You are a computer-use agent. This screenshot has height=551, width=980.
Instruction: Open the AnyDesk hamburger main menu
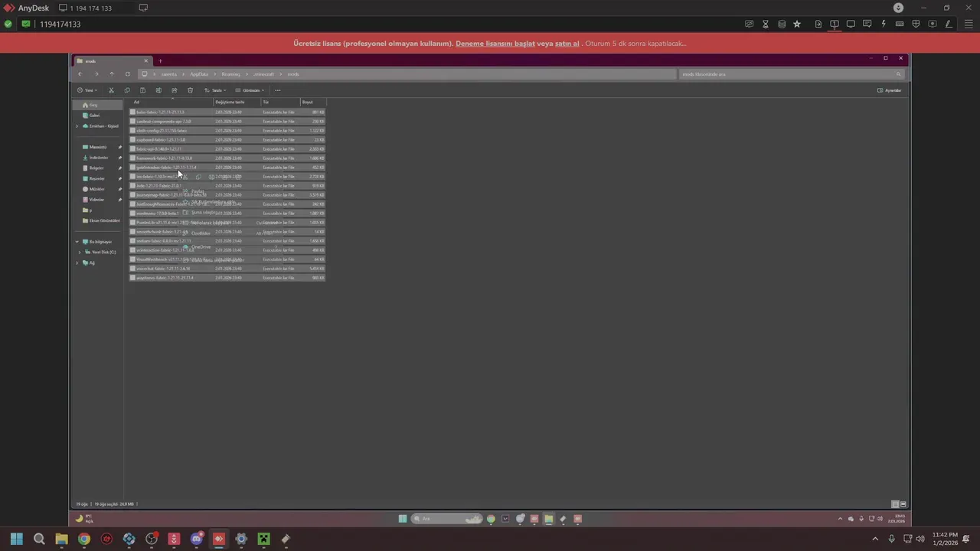(969, 24)
